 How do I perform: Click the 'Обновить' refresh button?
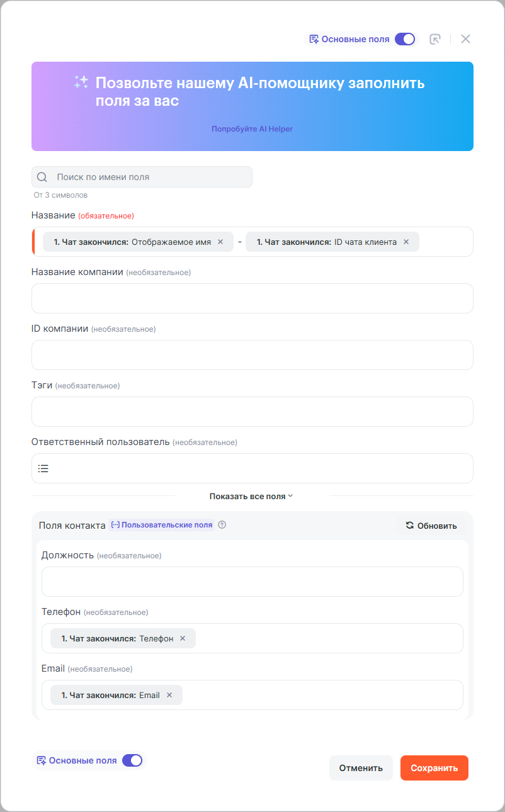coord(431,526)
